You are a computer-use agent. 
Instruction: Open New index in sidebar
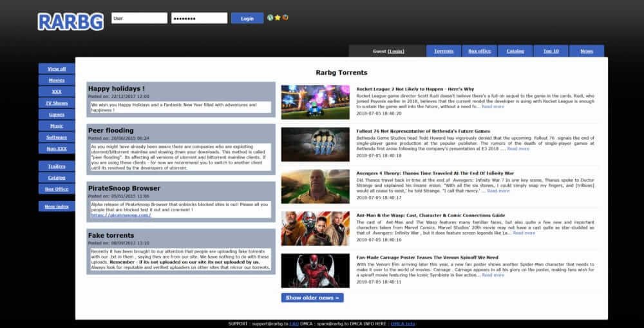point(57,206)
